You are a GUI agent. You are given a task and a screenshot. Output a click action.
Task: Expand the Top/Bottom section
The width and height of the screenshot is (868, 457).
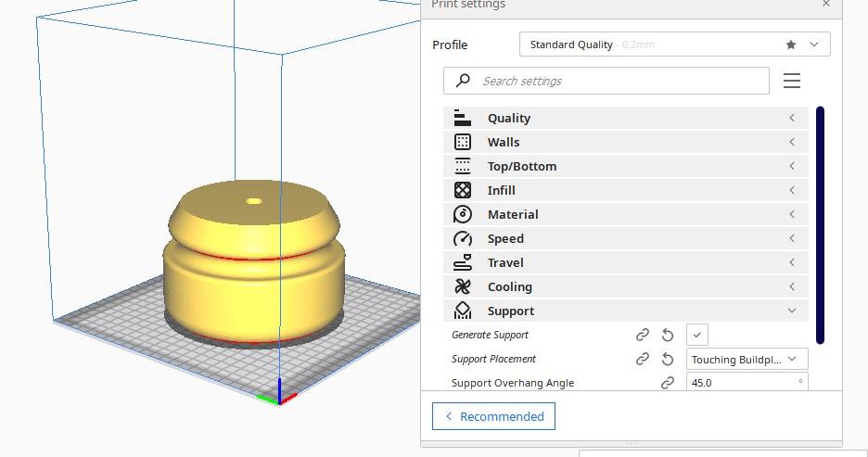[626, 166]
